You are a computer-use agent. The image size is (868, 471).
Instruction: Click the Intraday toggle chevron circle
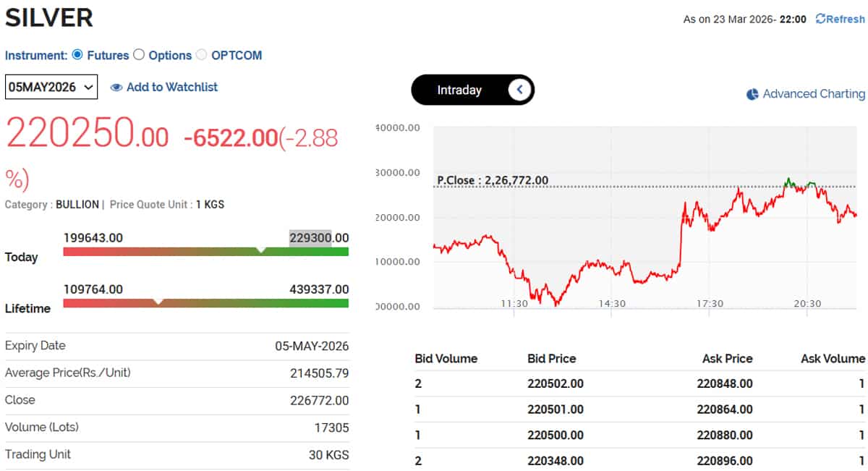[x=520, y=90]
